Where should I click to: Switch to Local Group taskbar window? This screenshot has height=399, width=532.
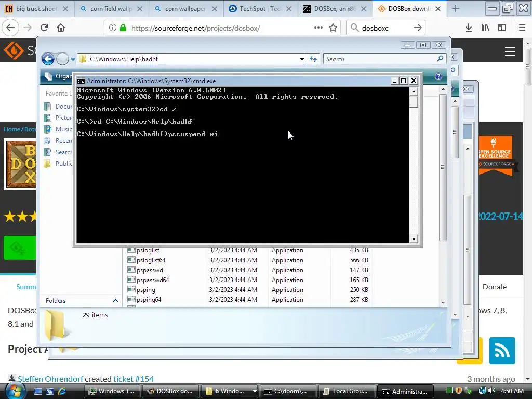click(x=346, y=391)
